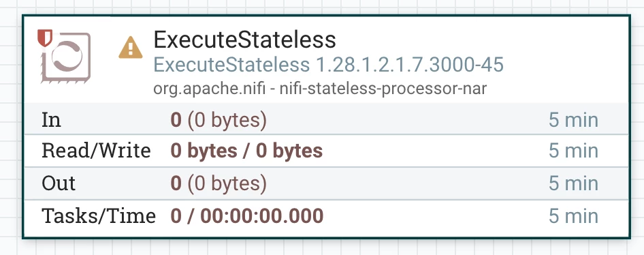Click the empty canvas grid beside the processor
The image size is (644, 255).
click(637, 127)
